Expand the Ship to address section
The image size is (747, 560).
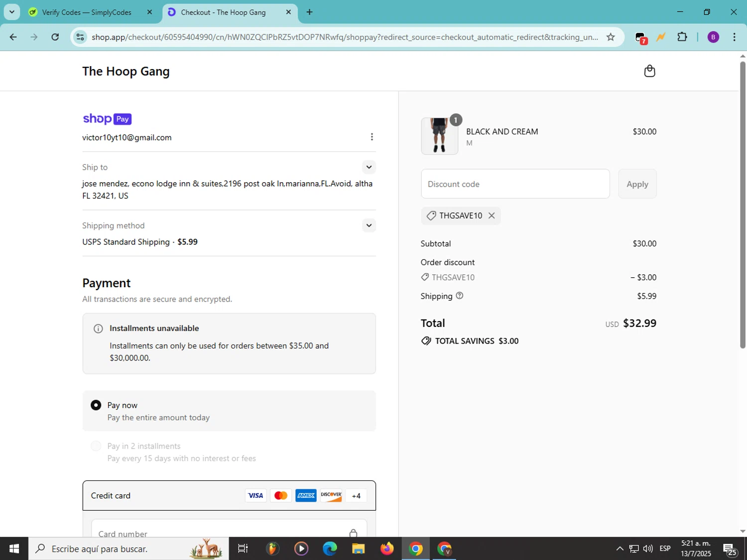coord(369,167)
